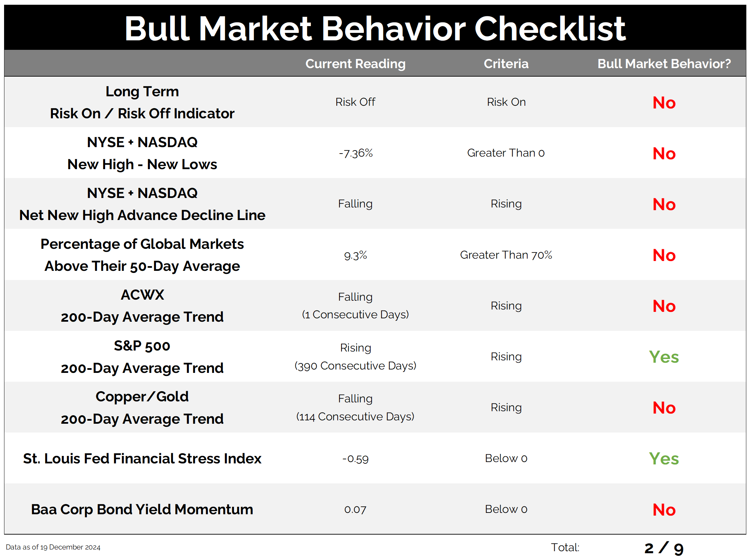Select the Criteria column header
751x560 pixels.
point(506,64)
